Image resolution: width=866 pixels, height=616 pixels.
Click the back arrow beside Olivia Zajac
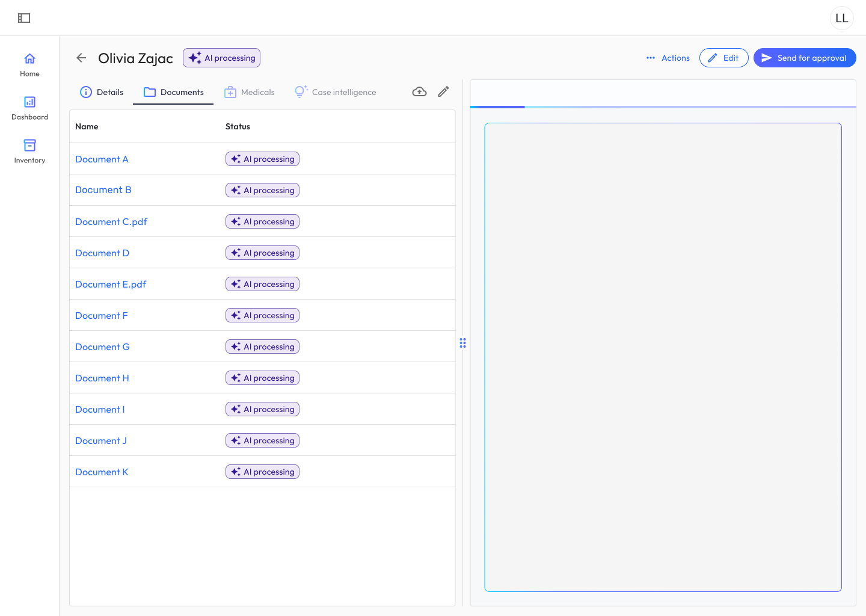tap(81, 58)
